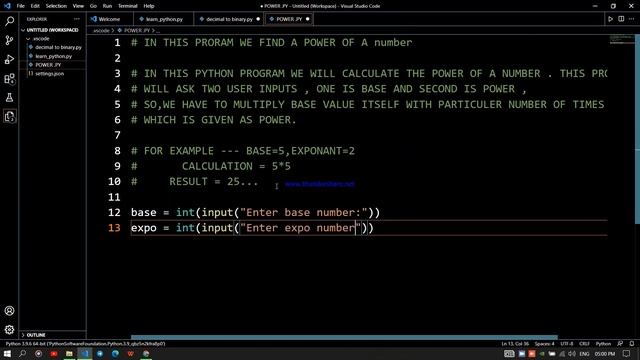Image resolution: width=640 pixels, height=360 pixels.
Task: Open the editor More Actions ellipsis
Action: [631, 19]
